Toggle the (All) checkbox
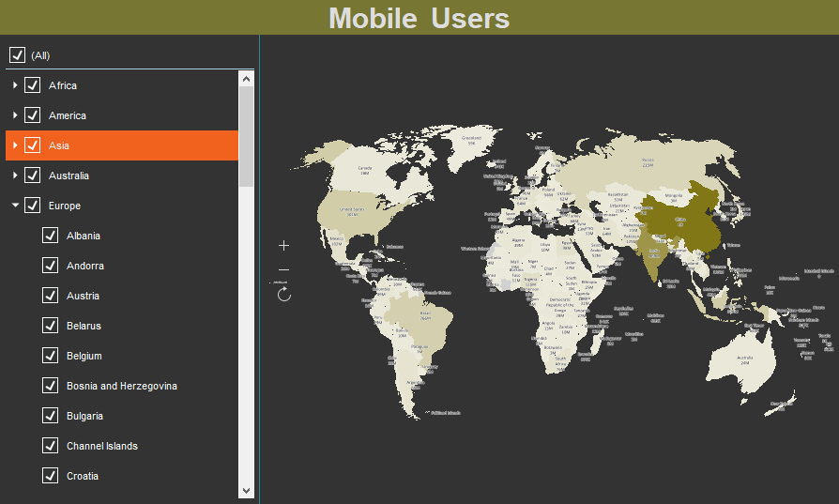The image size is (839, 504). (17, 55)
